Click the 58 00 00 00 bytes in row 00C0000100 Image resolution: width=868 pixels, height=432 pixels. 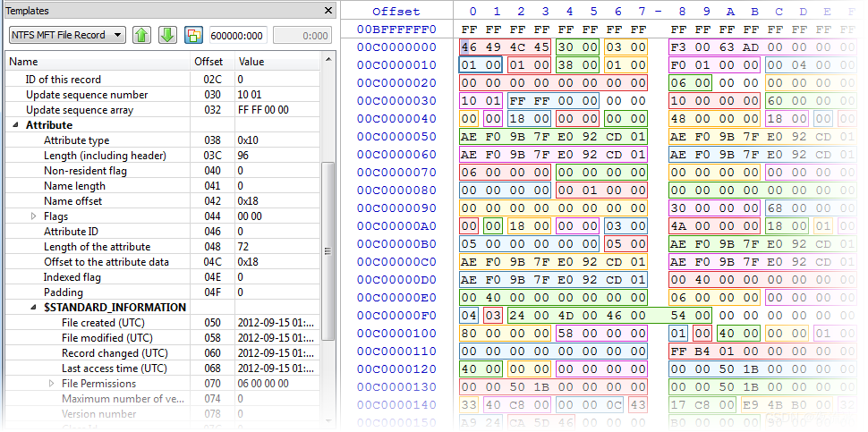pos(601,333)
